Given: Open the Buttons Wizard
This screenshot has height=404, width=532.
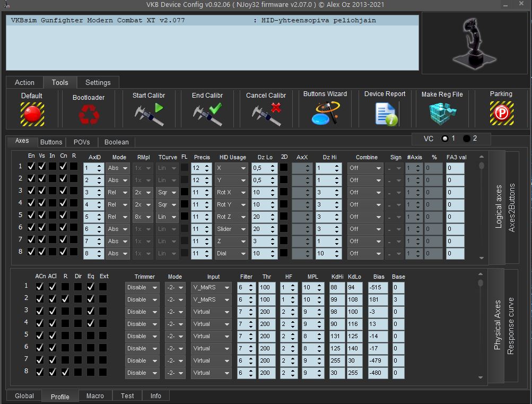Looking at the screenshot, I should click(x=325, y=113).
